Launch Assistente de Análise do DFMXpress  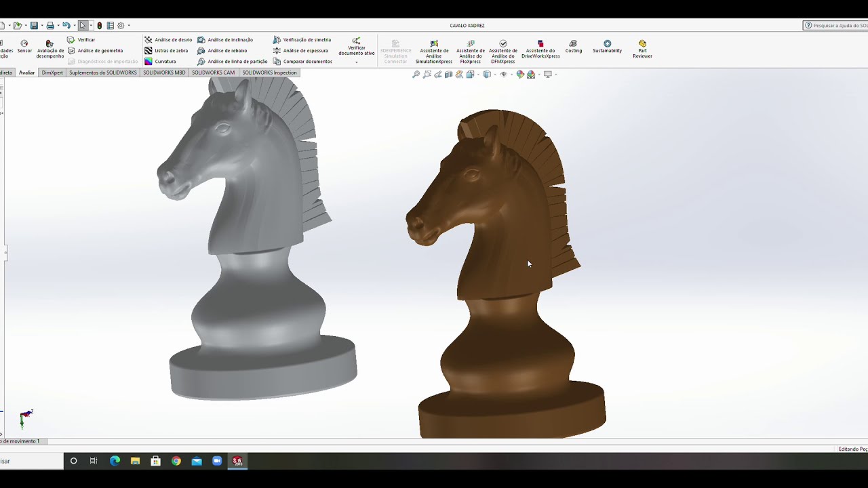[x=503, y=52]
